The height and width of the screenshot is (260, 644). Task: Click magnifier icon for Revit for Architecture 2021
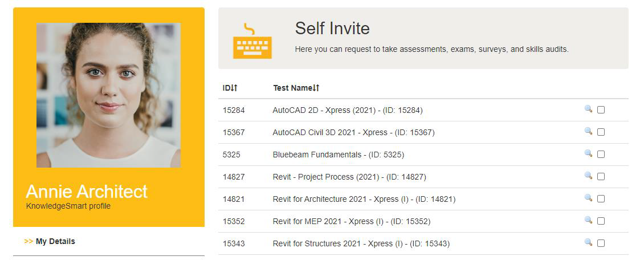[x=588, y=198]
